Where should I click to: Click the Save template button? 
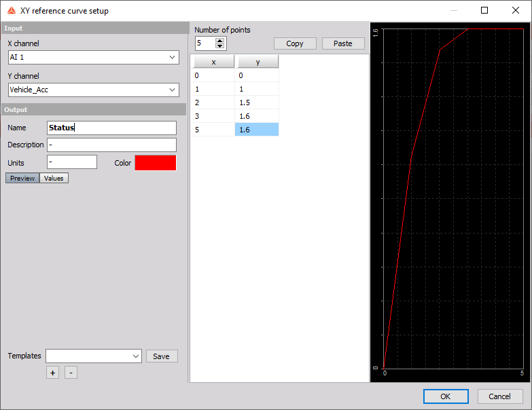point(162,356)
